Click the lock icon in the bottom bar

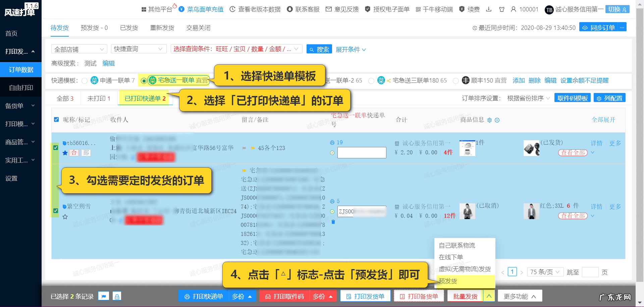coord(116,296)
